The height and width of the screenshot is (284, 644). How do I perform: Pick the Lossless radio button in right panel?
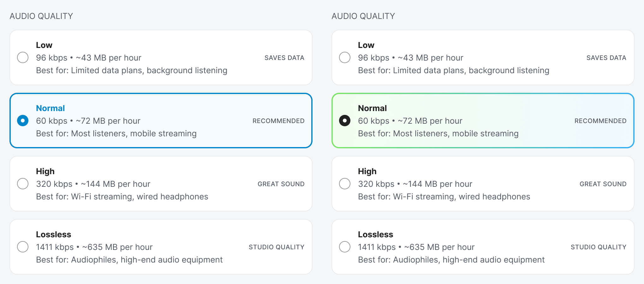345,247
